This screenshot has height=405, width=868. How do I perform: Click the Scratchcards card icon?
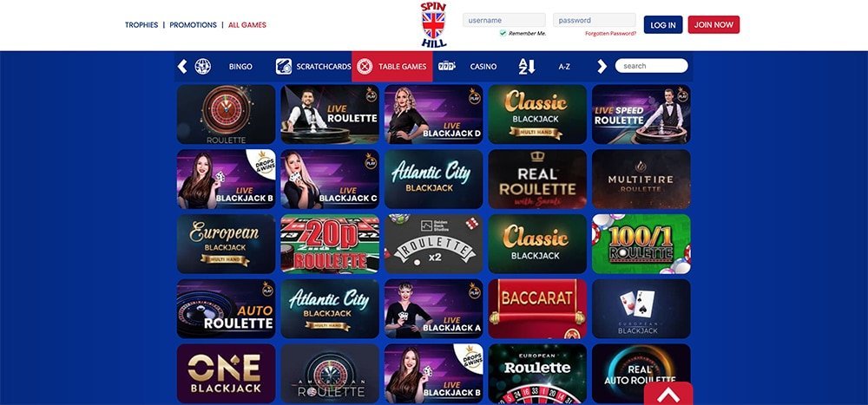coord(284,67)
